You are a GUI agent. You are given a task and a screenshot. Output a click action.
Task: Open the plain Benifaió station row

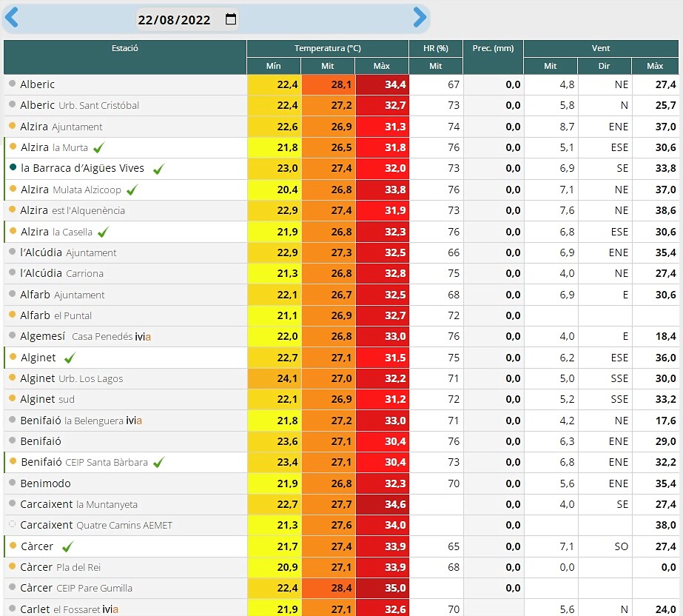[x=41, y=441]
